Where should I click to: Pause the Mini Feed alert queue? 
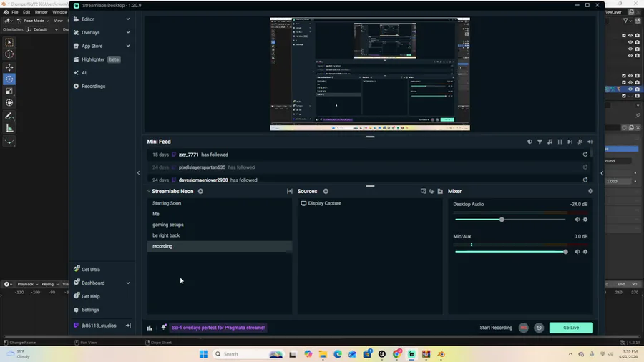click(x=560, y=142)
